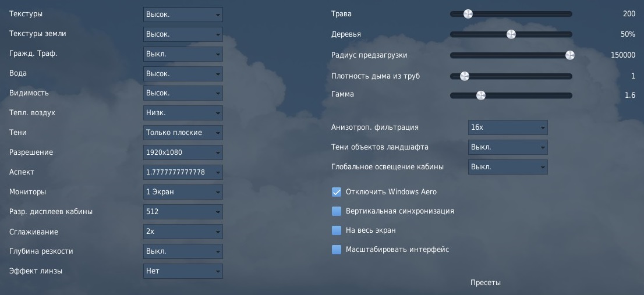Image resolution: width=644 pixels, height=295 pixels.
Task: Open the Разр. дисплеев кабины dropdown
Action: click(x=183, y=212)
